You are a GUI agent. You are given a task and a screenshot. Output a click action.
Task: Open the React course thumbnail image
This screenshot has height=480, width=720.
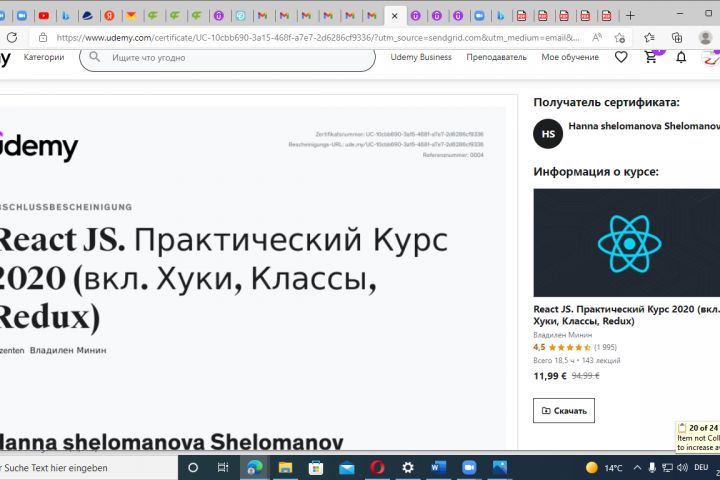click(626, 243)
